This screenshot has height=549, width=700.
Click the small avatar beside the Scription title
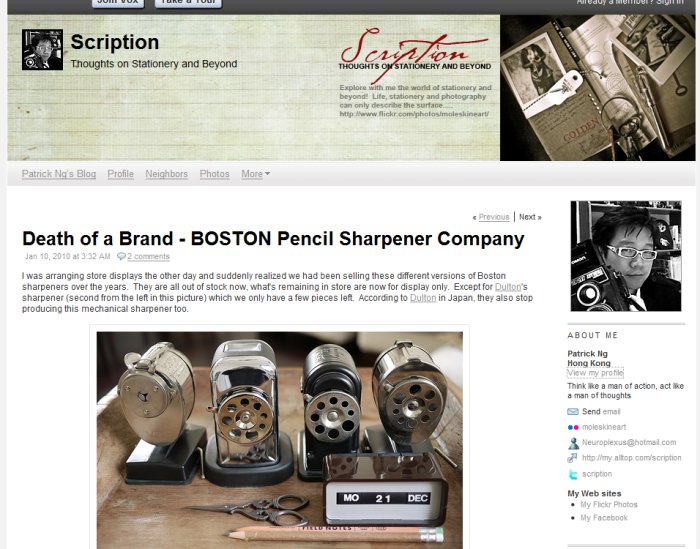(x=42, y=50)
